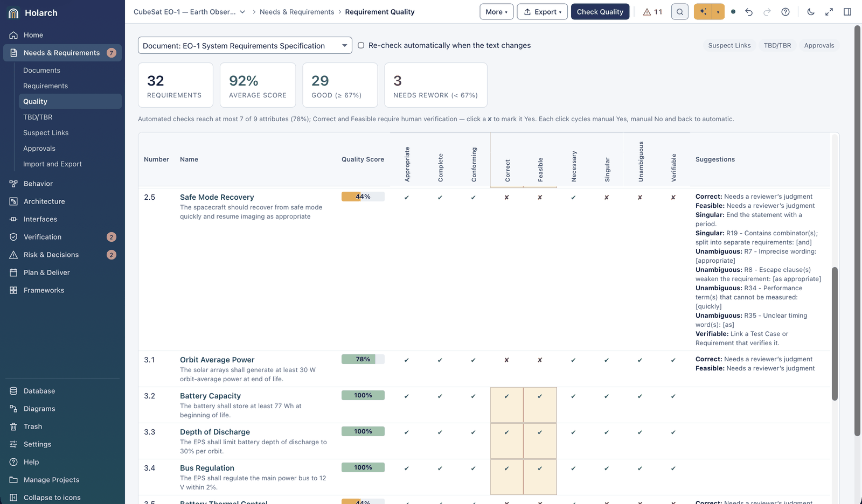This screenshot has height=504, width=862.
Task: Open the help question-mark icon in toolbar
Action: pos(785,12)
